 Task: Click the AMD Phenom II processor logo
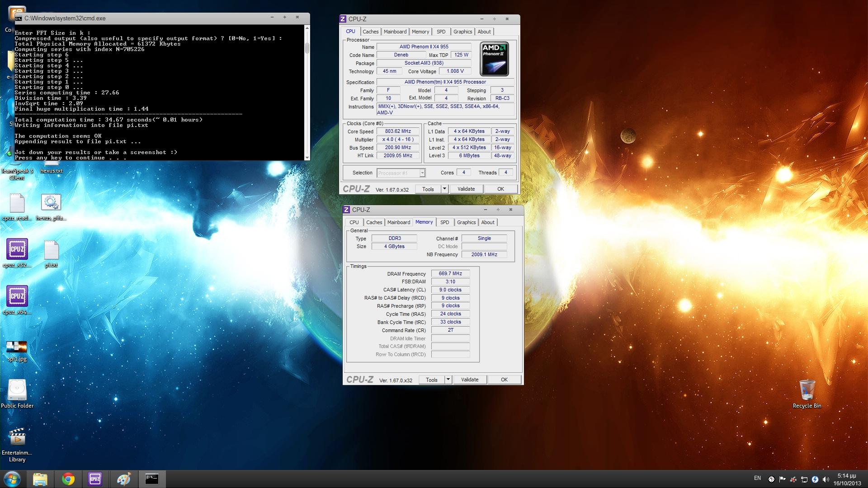coord(495,59)
